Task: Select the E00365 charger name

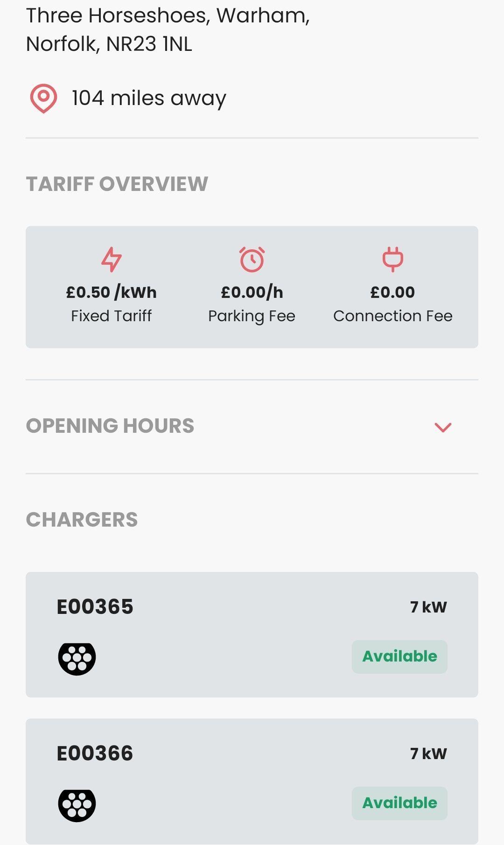Action: click(95, 607)
